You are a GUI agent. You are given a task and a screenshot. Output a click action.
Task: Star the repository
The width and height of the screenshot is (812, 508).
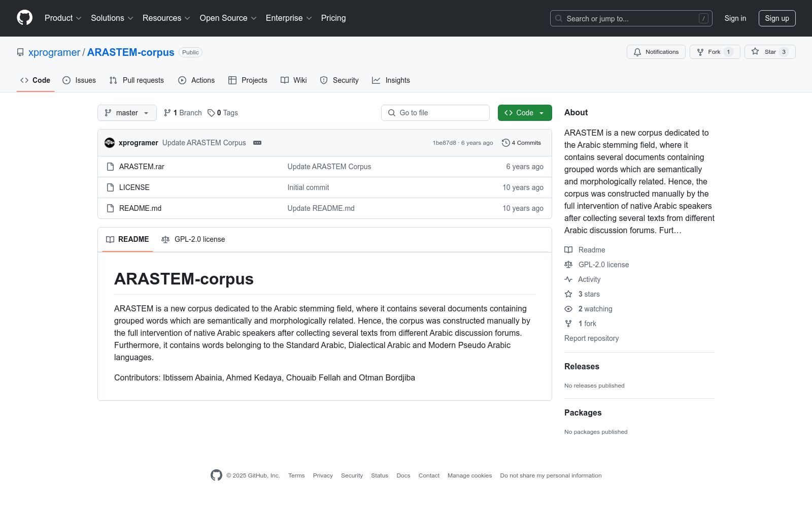[x=770, y=52]
